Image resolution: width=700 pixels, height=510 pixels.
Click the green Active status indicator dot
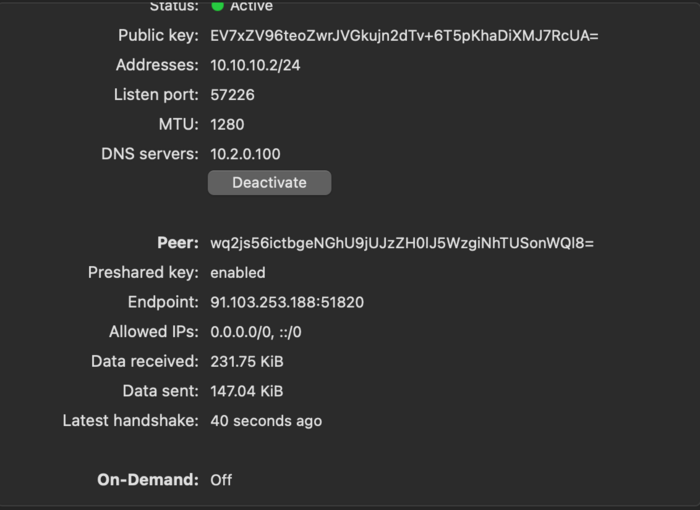(217, 6)
